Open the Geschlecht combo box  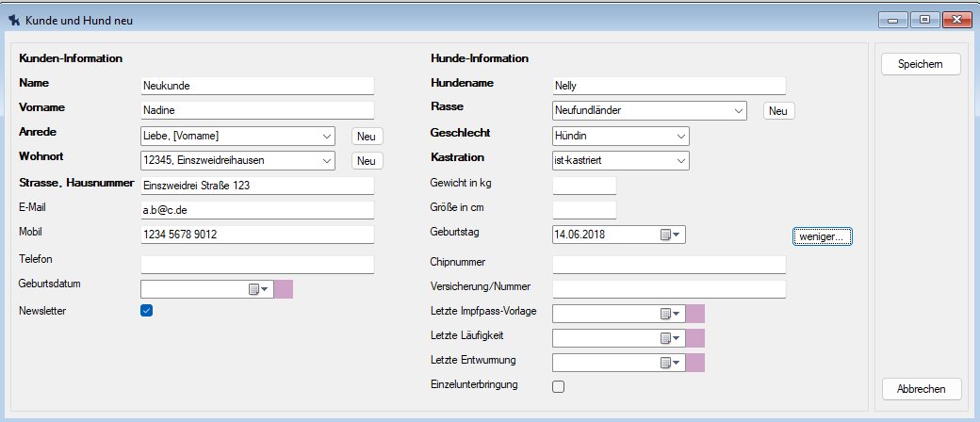pos(679,137)
